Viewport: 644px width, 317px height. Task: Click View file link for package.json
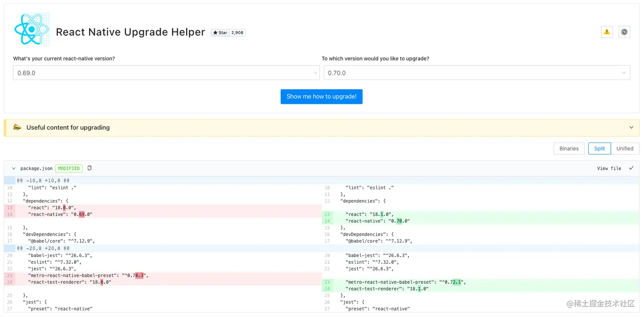click(609, 168)
